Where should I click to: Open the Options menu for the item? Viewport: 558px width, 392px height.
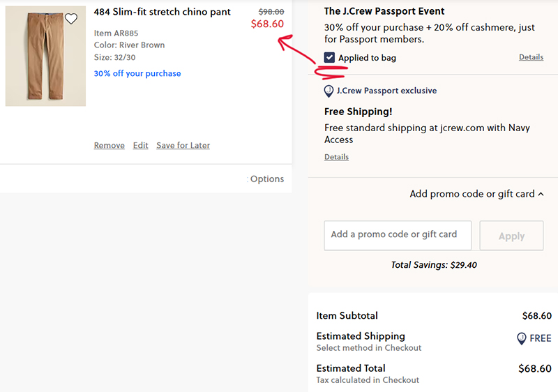pyautogui.click(x=266, y=179)
